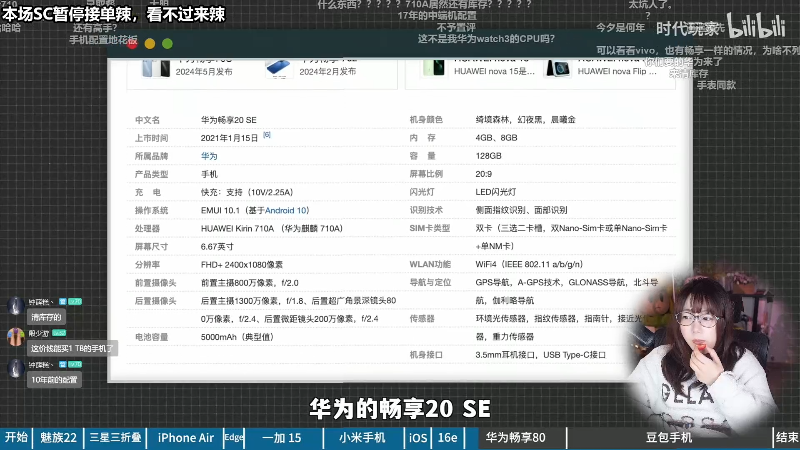
Task: Click the 清库存的 chat message
Action: tap(46, 317)
